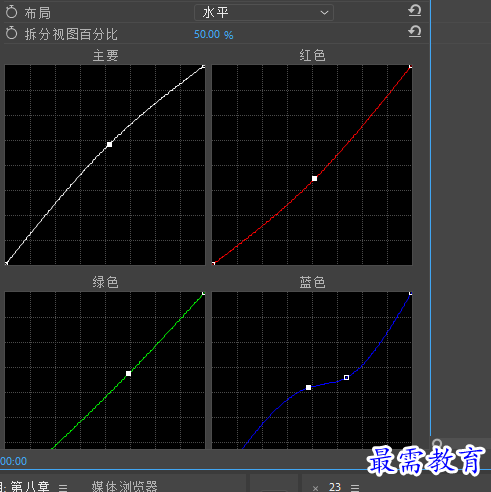This screenshot has width=491, height=492.
Task: Click the 主要 curve label
Action: [105, 55]
